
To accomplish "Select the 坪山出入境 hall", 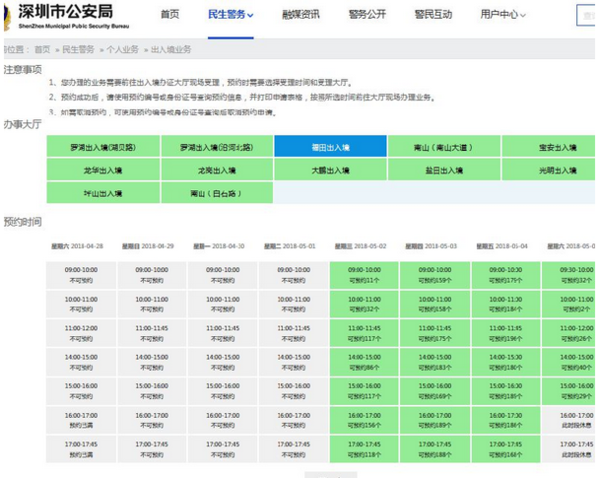I will [103, 193].
